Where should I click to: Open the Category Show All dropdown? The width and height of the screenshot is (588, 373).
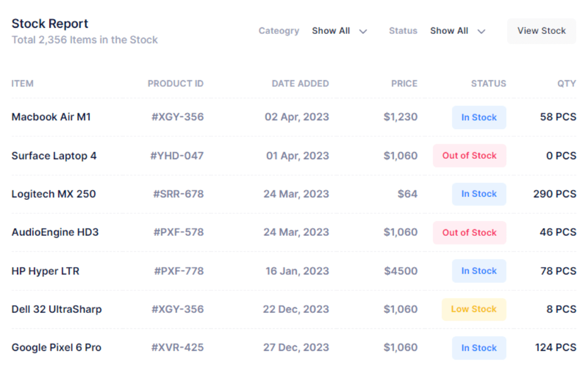(339, 31)
